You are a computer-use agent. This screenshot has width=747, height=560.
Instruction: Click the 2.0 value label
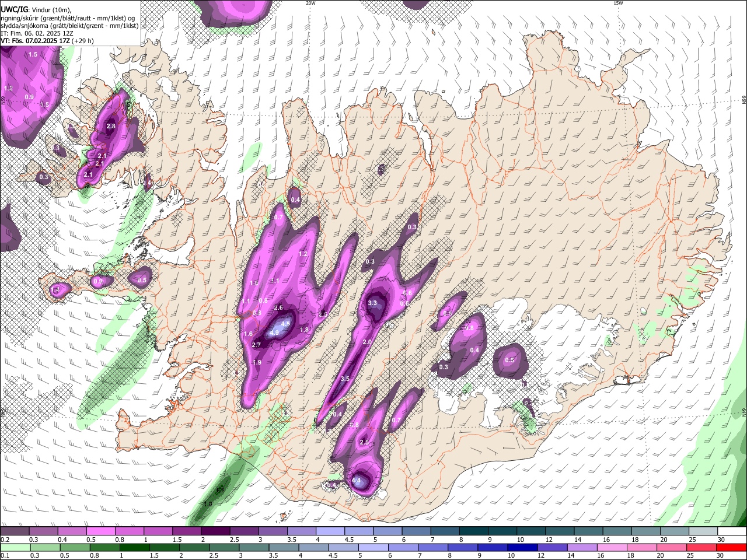367,342
